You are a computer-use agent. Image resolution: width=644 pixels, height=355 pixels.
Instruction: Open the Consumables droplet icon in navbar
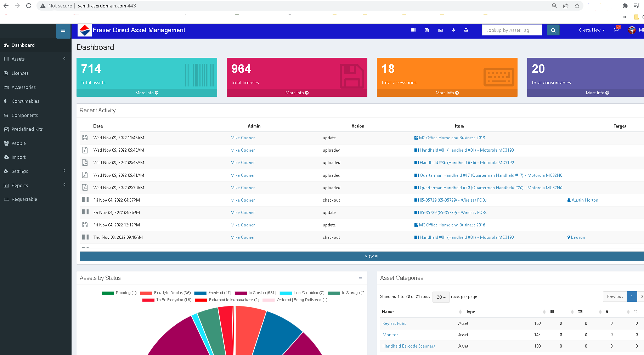453,30
